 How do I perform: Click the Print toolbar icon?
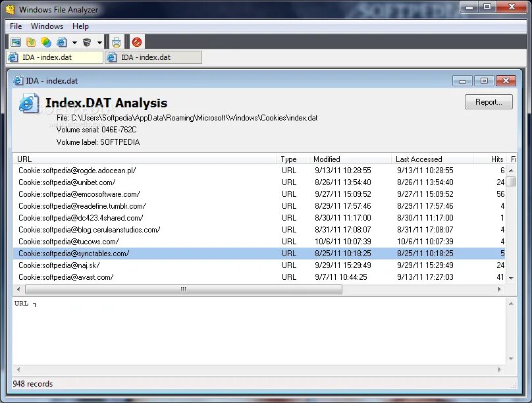[x=117, y=42]
